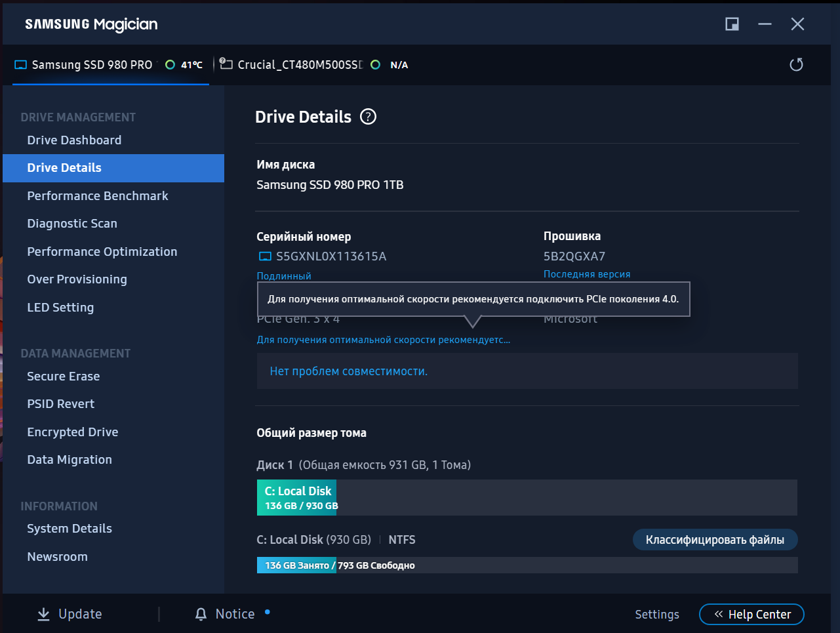Close the Samsung Magician window
Screen dimensions: 840x633
[797, 24]
